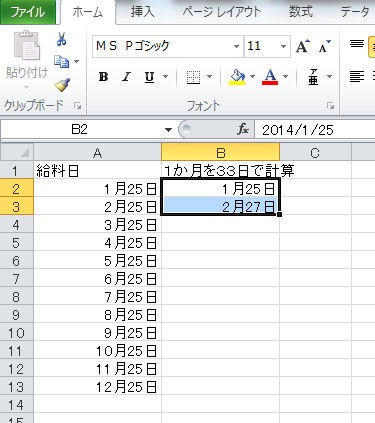Select row 10 header

[17, 333]
